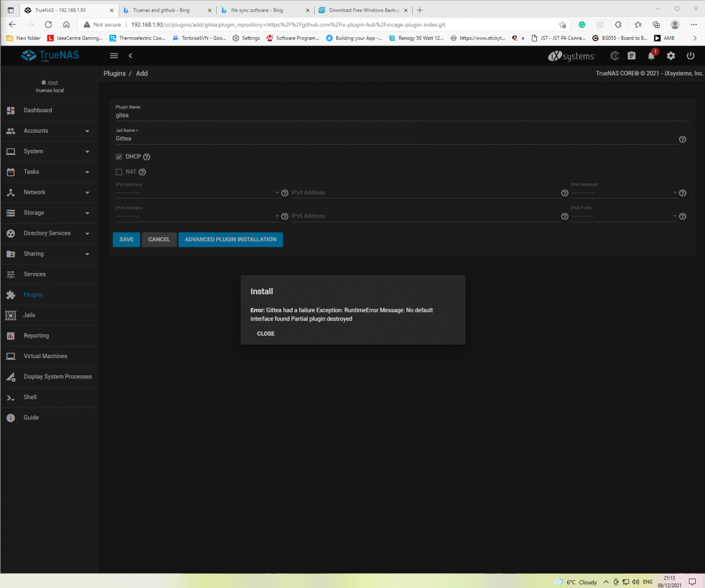
Task: Click the Jail Name input field
Action: click(x=392, y=139)
